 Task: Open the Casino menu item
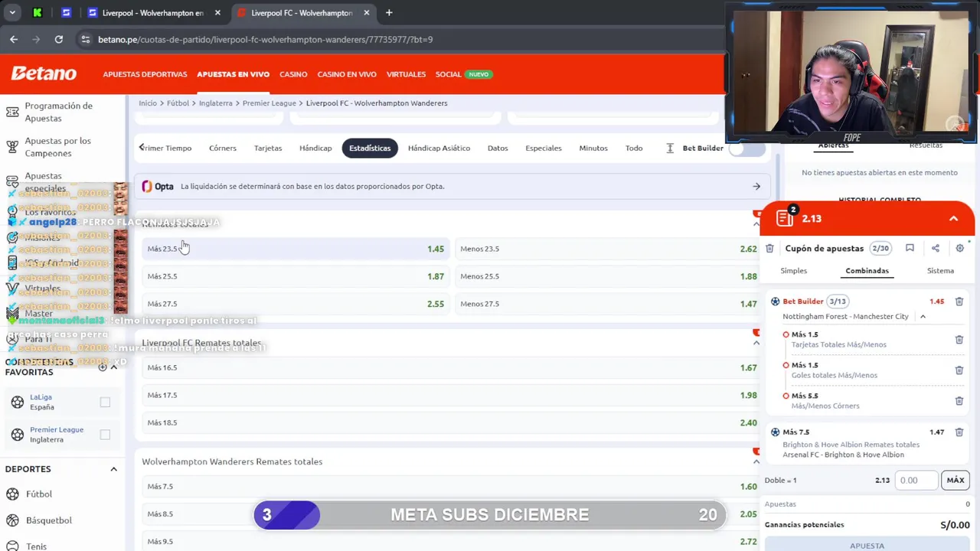(293, 74)
